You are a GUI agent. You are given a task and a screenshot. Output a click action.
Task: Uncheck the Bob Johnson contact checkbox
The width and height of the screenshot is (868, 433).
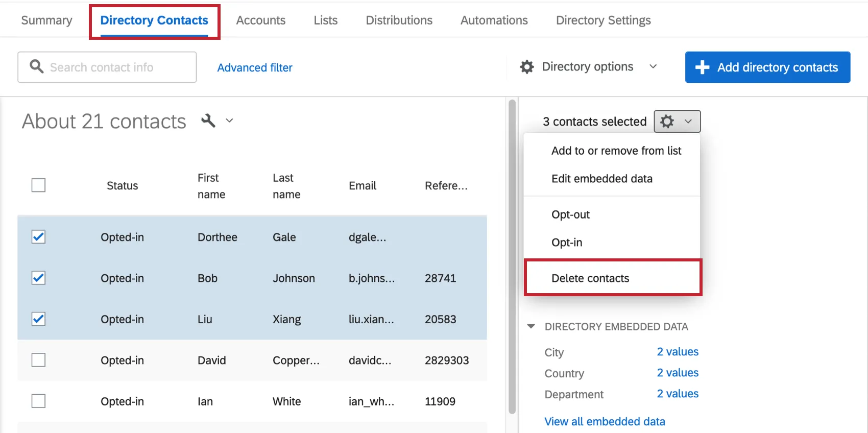pyautogui.click(x=38, y=278)
